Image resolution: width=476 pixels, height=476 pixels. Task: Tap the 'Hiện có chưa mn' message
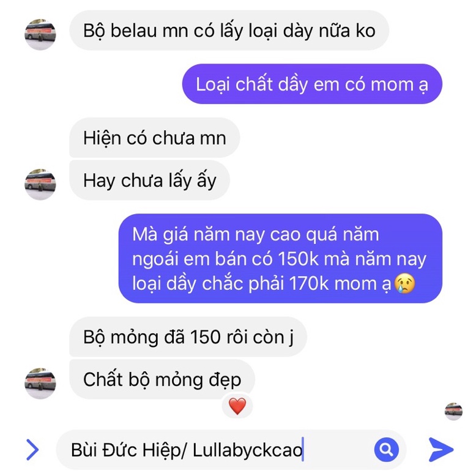tap(155, 138)
